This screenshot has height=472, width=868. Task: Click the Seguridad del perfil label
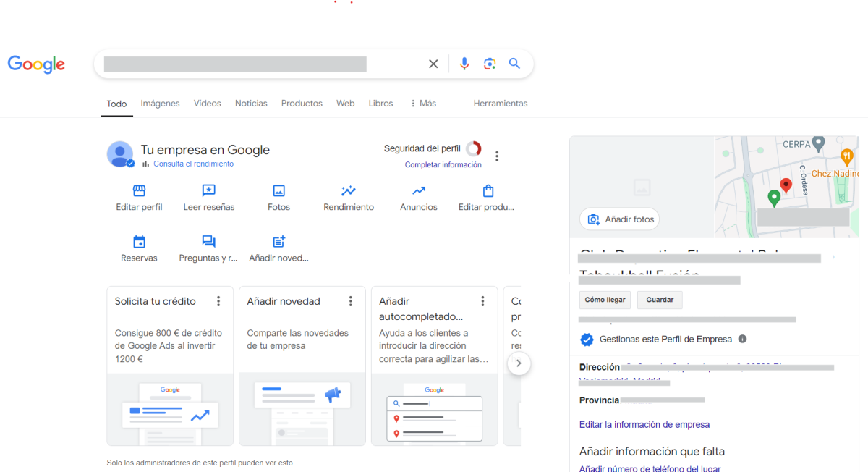tap(422, 148)
